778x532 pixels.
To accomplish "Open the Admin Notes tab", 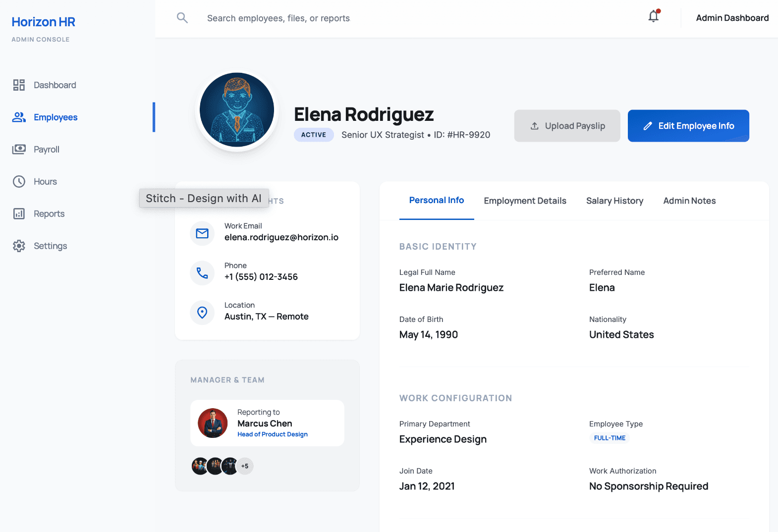I will [690, 201].
